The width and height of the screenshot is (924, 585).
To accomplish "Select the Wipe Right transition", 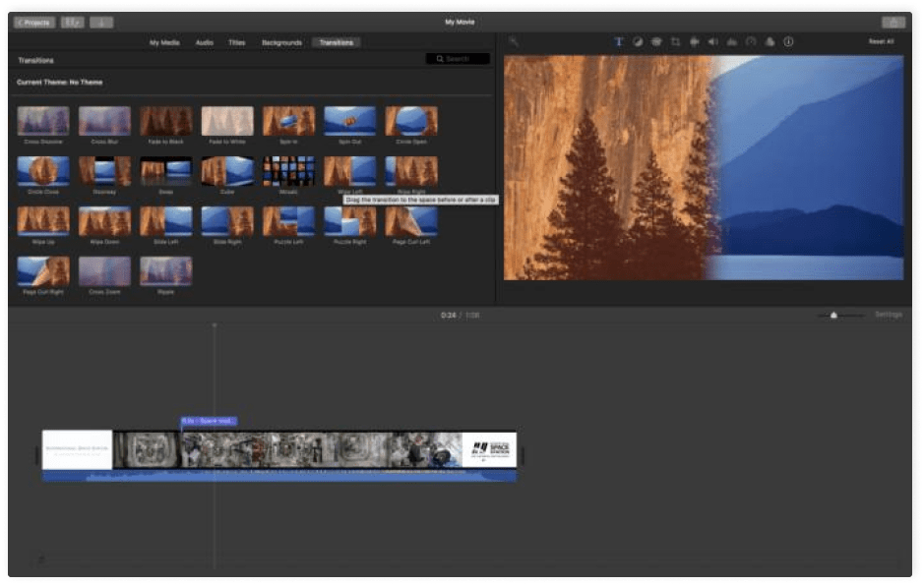I will pos(410,171).
